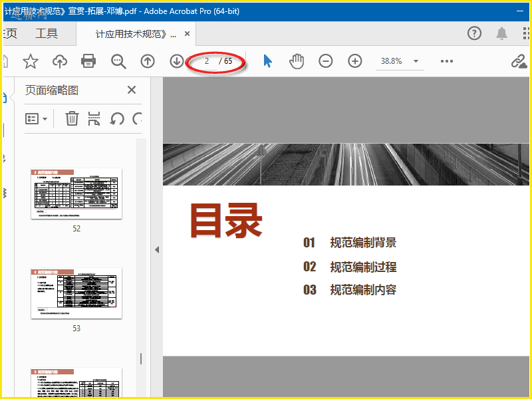The image size is (532, 399).
Task: Open the apps grid icon at top right
Action: click(x=527, y=33)
